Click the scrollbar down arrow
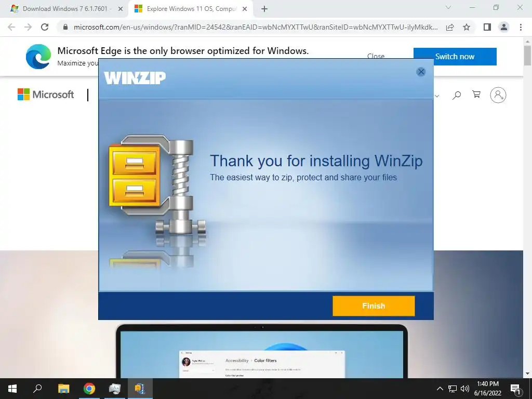 (x=527, y=374)
